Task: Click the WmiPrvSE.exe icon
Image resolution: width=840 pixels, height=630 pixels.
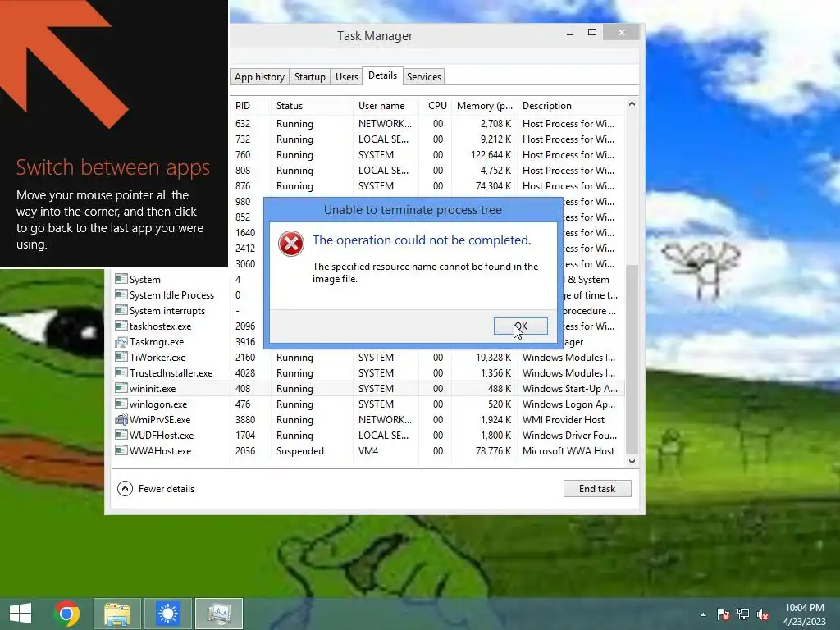Action: [121, 419]
